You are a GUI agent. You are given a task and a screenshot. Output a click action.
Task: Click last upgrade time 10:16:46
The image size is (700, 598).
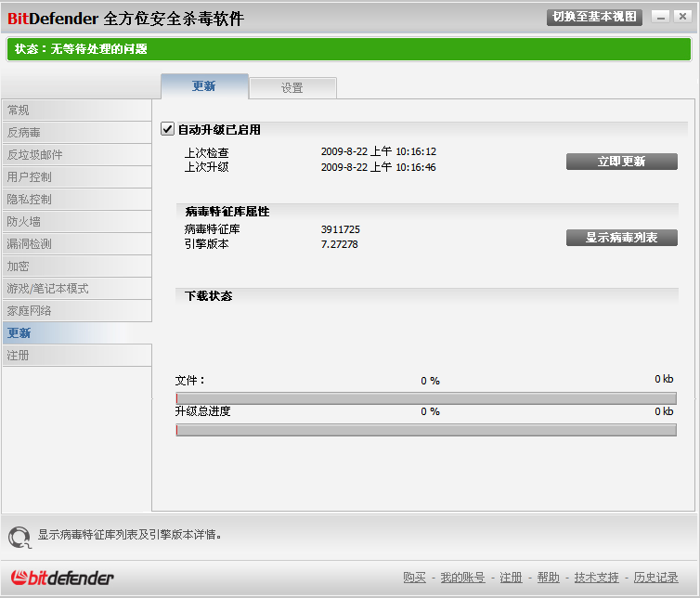[416, 167]
